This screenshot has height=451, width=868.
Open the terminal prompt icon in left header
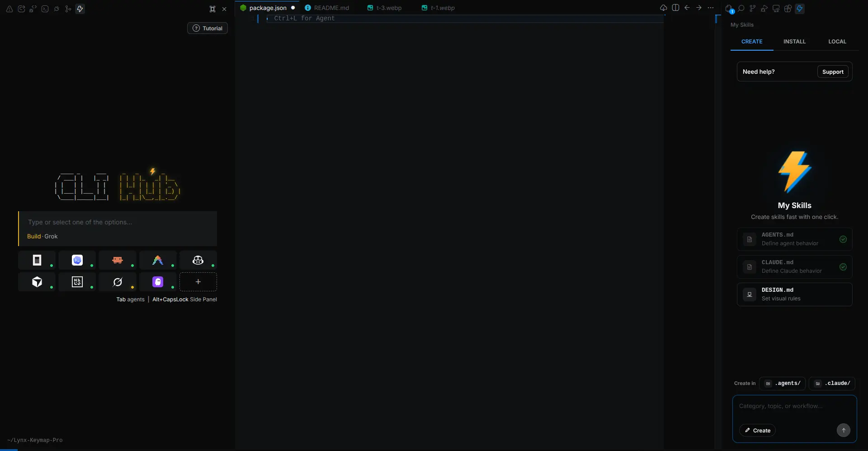coord(45,9)
